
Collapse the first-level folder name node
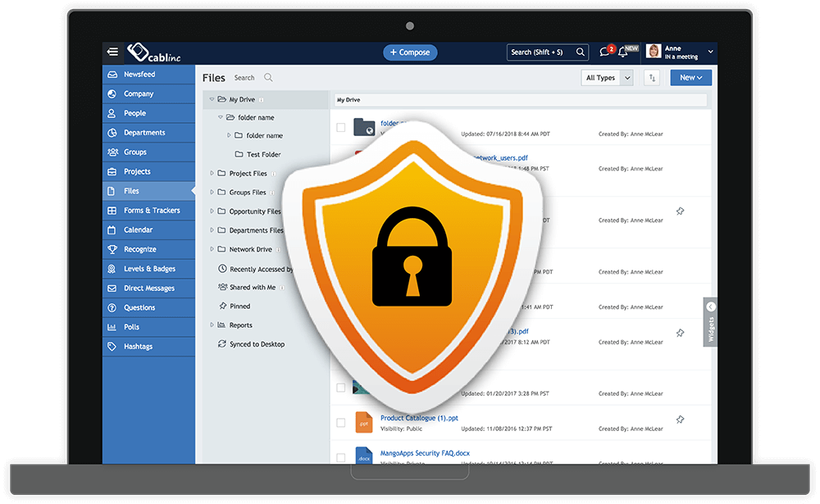(x=220, y=118)
